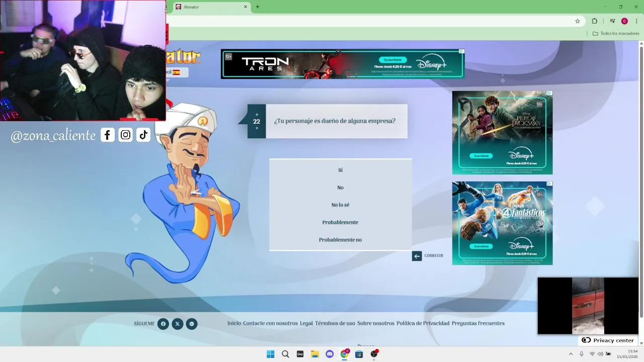Click the 4 Fantásticos Disney+ ad
The height and width of the screenshot is (362, 644).
coord(502,223)
